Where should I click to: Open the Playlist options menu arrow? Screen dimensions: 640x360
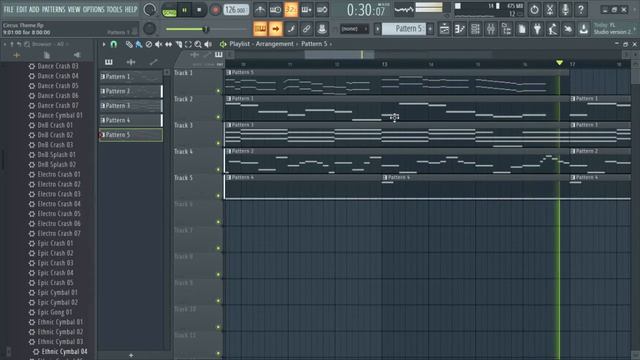coord(104,44)
